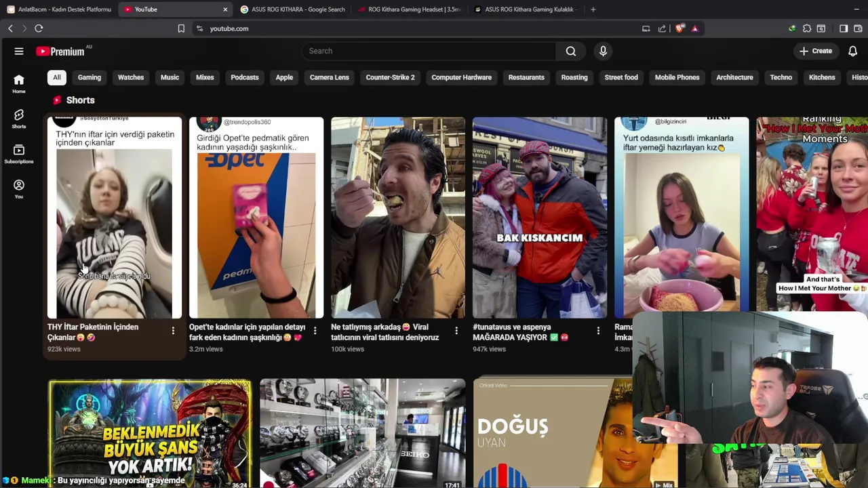The height and width of the screenshot is (488, 868).
Task: Choose the Counter-Strike 2 chip
Action: click(390, 77)
